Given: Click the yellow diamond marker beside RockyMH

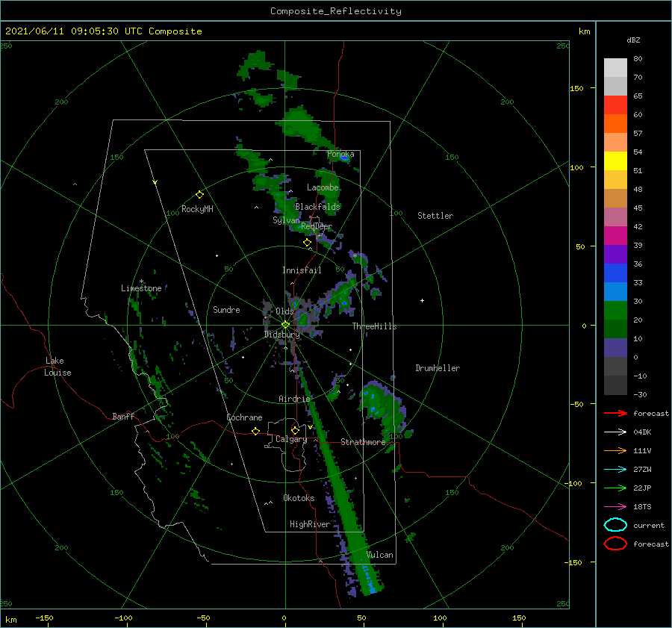Looking at the screenshot, I should (x=199, y=195).
